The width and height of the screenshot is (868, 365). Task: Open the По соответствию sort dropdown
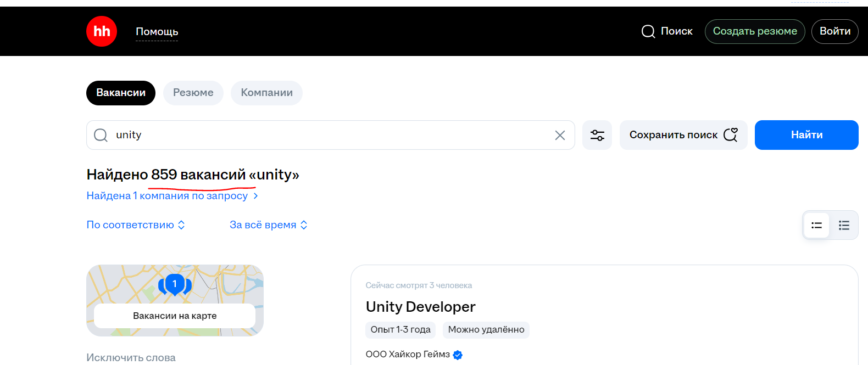tap(136, 225)
